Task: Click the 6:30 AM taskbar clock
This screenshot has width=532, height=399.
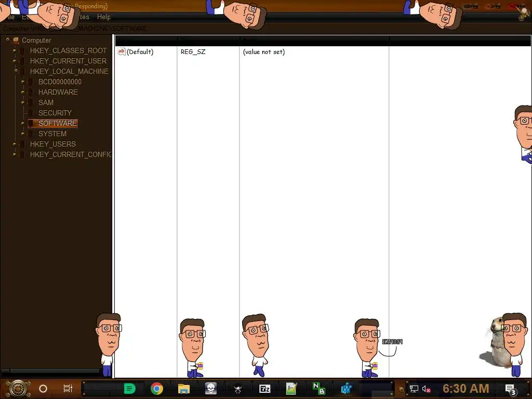Action: [466, 389]
